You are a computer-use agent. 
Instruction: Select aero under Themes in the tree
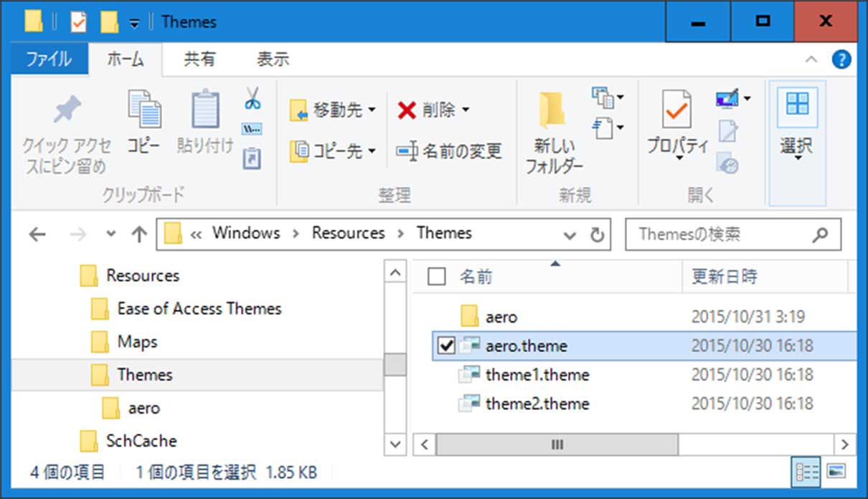(x=143, y=408)
